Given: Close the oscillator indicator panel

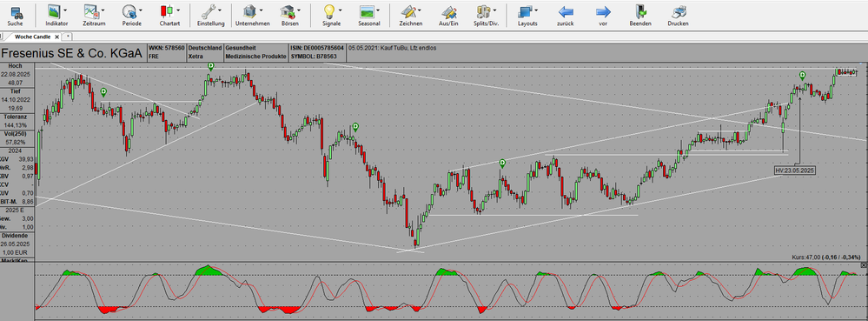Looking at the screenshot, I should 865,265.
